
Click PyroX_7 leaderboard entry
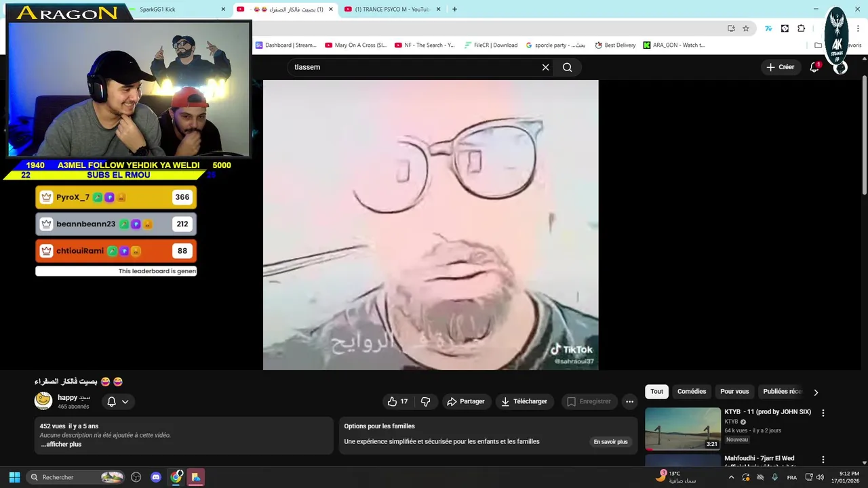(x=116, y=197)
